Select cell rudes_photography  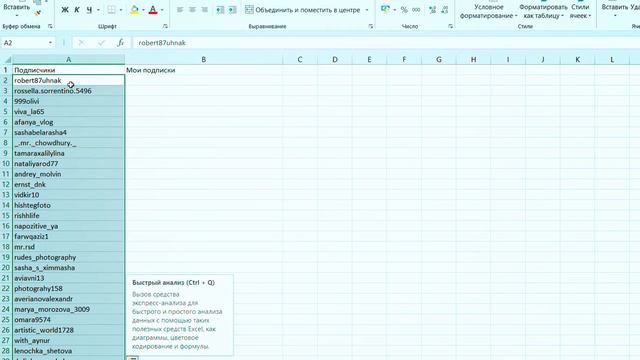68,257
